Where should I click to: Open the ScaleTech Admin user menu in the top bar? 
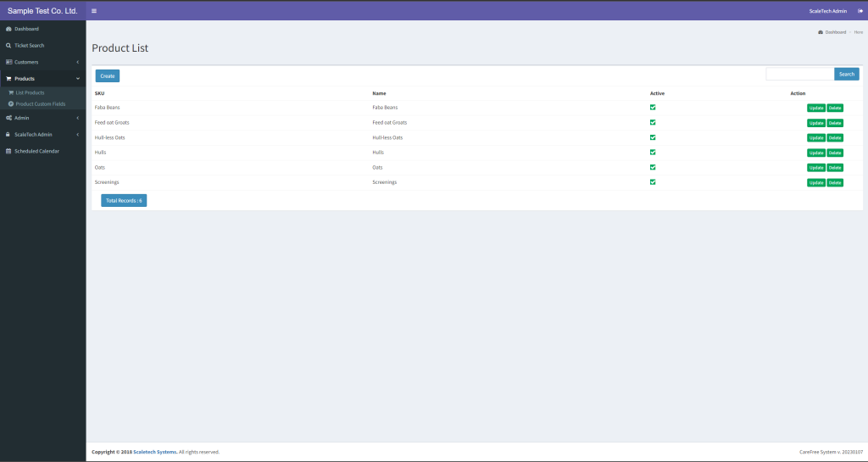pyautogui.click(x=827, y=11)
